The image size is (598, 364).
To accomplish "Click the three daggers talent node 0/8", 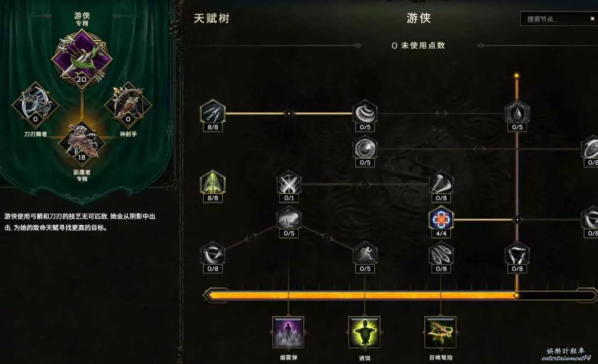I will [x=441, y=254].
